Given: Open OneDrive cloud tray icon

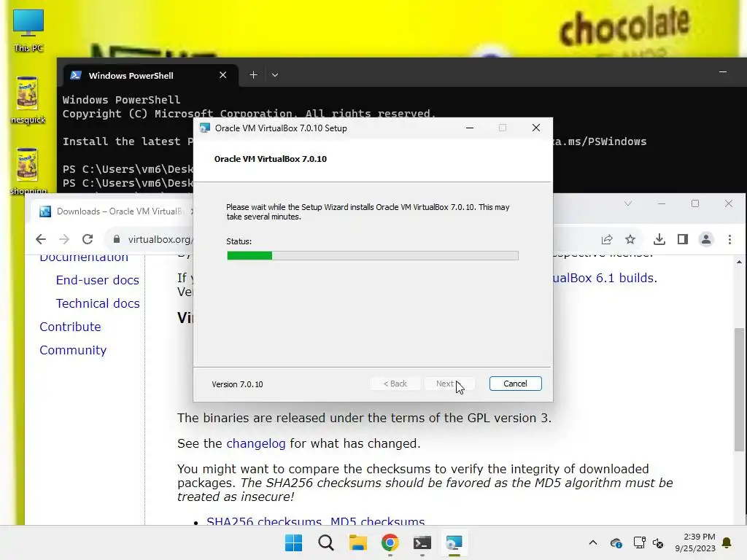Looking at the screenshot, I should pyautogui.click(x=616, y=542).
